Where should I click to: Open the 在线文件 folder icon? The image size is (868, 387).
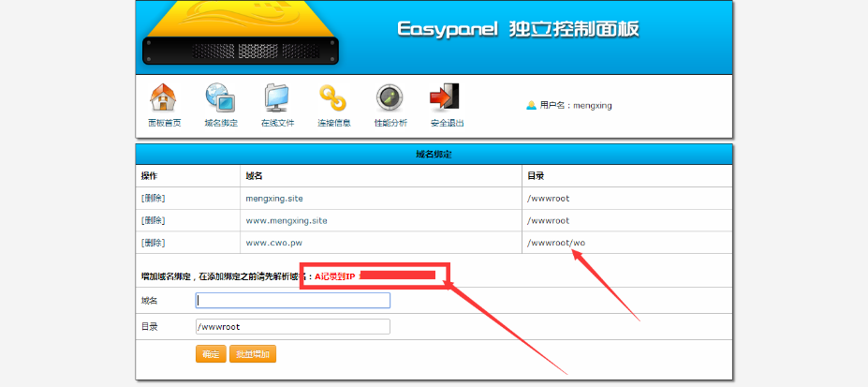click(277, 98)
